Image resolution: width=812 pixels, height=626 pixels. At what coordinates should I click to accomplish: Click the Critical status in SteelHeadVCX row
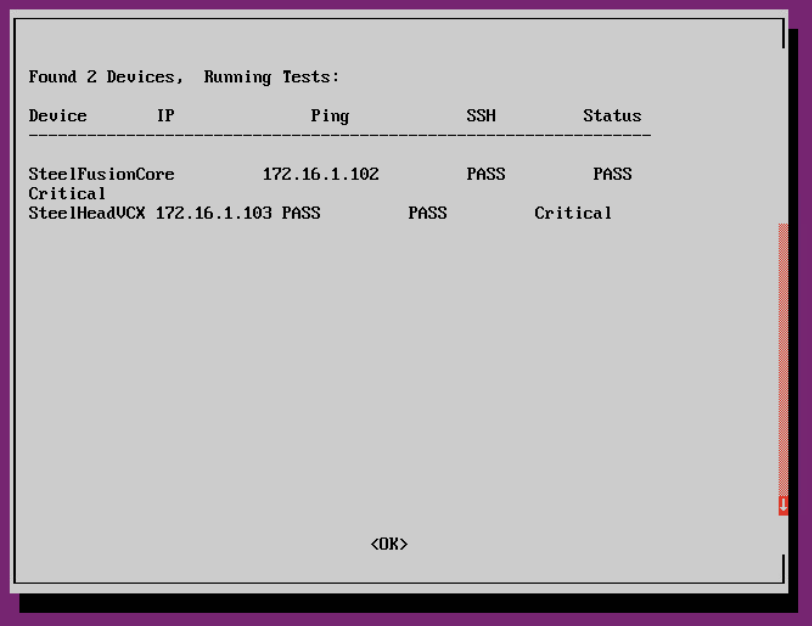[x=573, y=213]
